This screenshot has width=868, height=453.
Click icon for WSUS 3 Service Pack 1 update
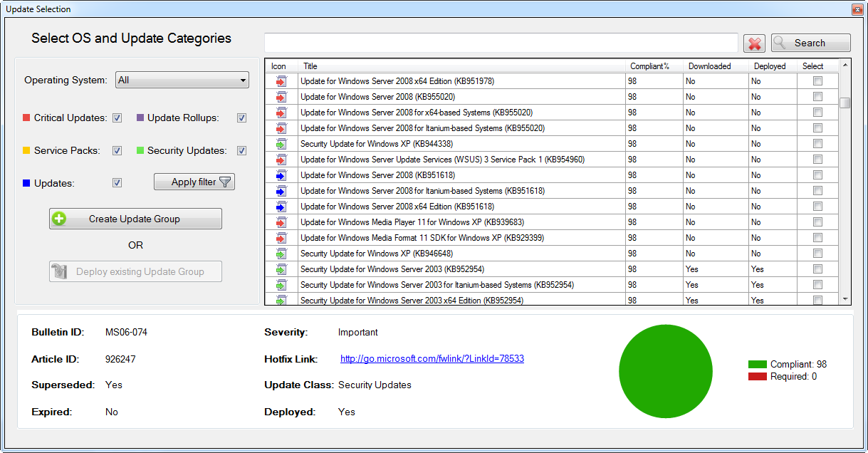[281, 160]
